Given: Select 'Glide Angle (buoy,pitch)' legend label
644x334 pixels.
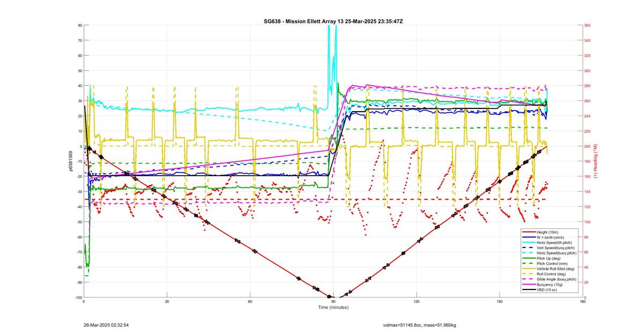Looking at the screenshot, I should coord(557,279).
